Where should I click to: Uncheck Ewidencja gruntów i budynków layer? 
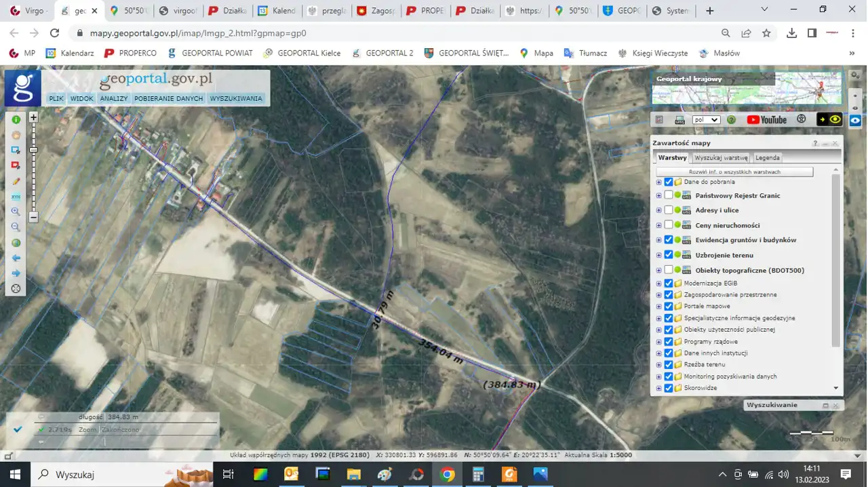pyautogui.click(x=669, y=240)
